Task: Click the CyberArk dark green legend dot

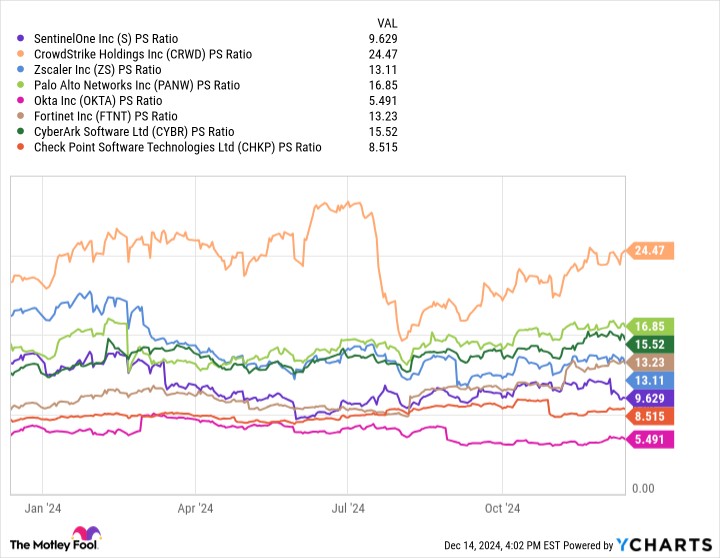Action: (23, 131)
